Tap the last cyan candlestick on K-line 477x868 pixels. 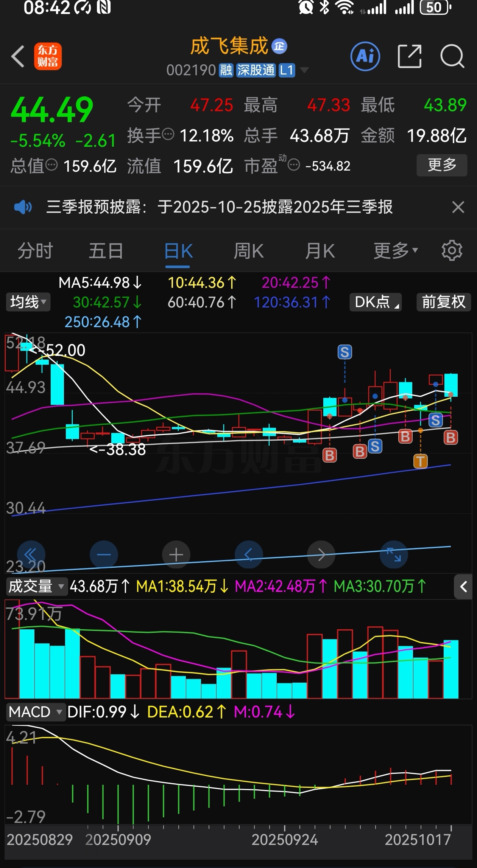tap(451, 385)
